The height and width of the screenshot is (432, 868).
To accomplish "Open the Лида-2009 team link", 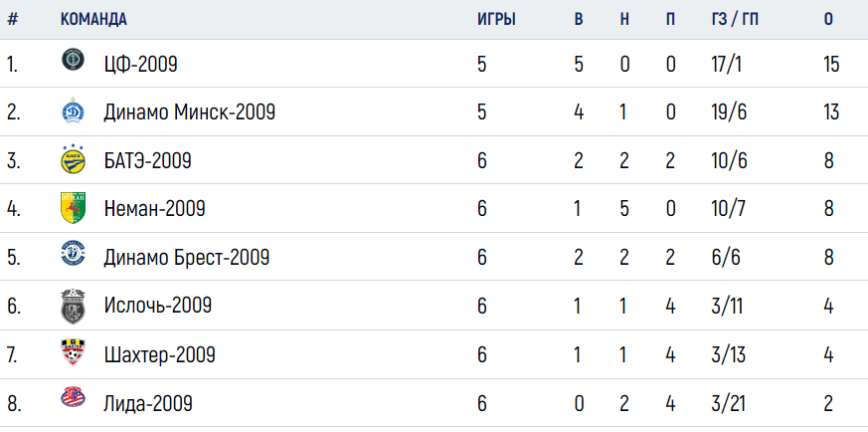I will coord(148,404).
